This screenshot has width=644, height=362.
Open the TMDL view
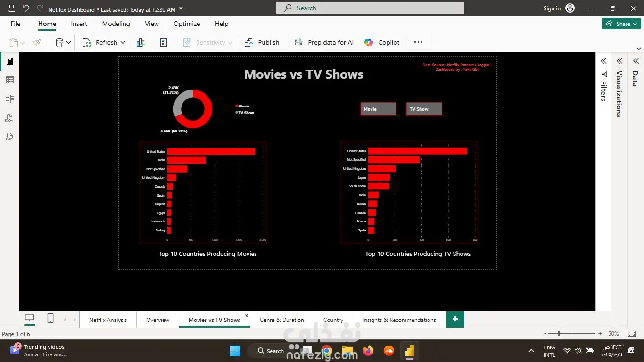tap(9, 137)
